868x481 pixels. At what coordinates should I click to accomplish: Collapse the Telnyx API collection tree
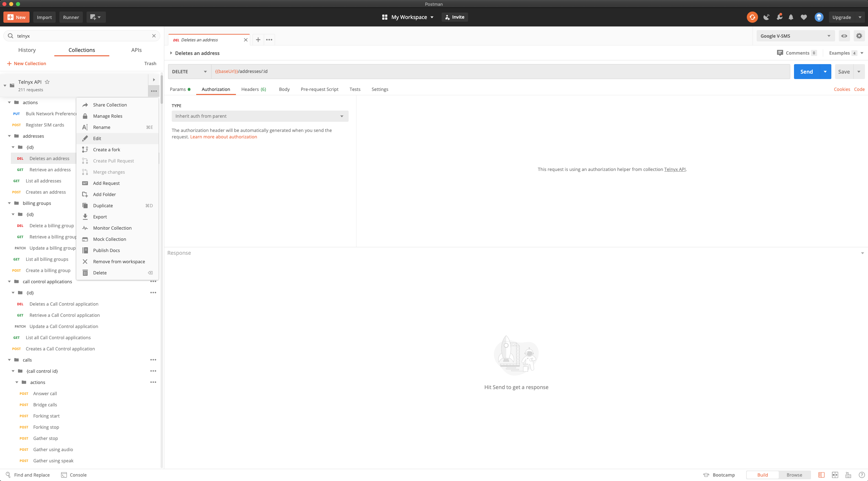coord(5,85)
